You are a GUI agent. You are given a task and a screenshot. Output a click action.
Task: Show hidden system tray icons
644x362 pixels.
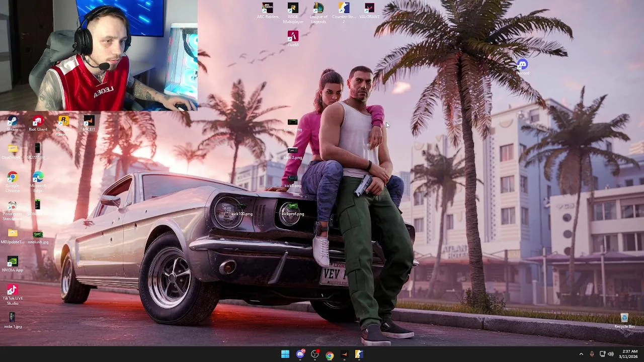tap(581, 354)
